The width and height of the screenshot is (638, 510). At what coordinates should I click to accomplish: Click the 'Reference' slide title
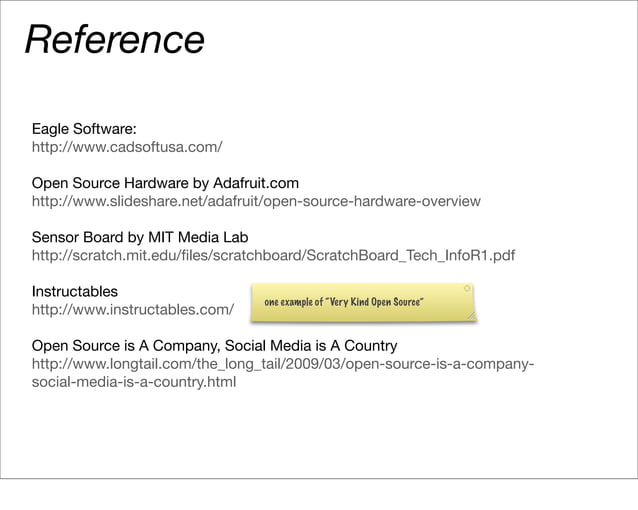pyautogui.click(x=114, y=40)
